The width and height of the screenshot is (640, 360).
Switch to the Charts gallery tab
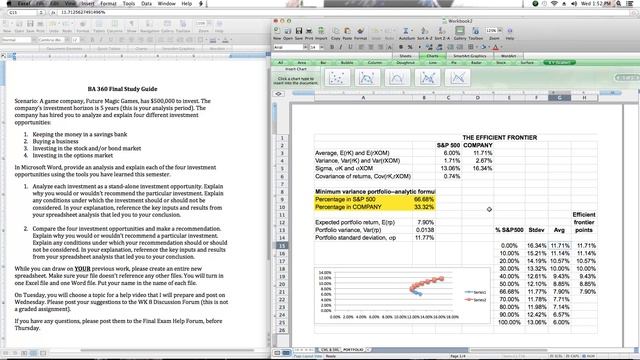(432, 56)
